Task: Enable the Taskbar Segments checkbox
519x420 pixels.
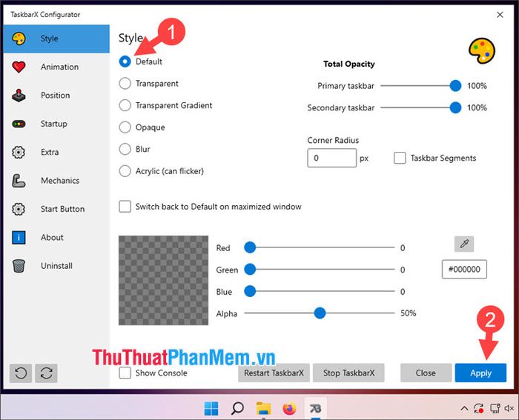Action: tap(400, 158)
